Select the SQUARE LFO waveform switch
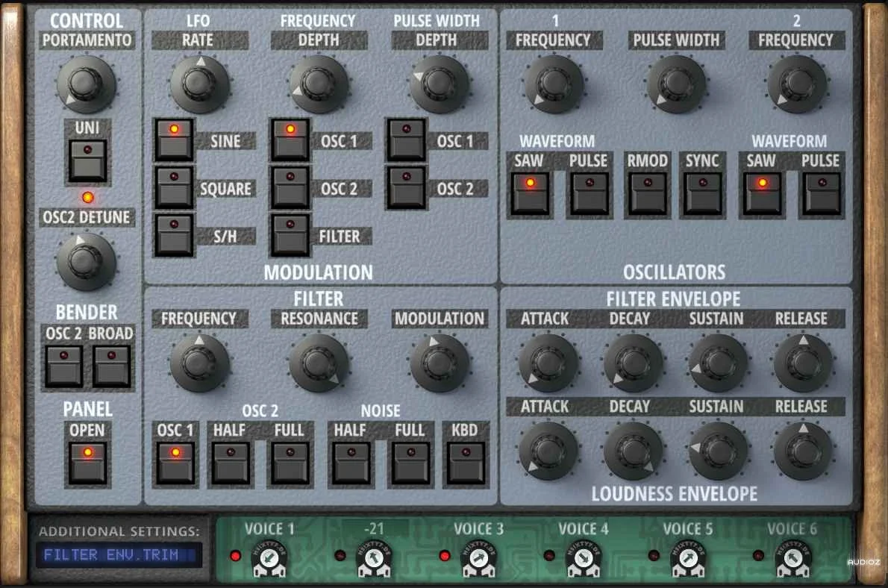The width and height of the screenshot is (888, 588). click(x=174, y=187)
